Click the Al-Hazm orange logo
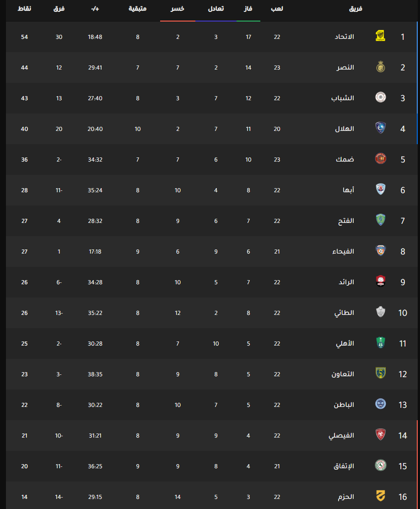The height and width of the screenshot is (509, 420). click(x=380, y=496)
